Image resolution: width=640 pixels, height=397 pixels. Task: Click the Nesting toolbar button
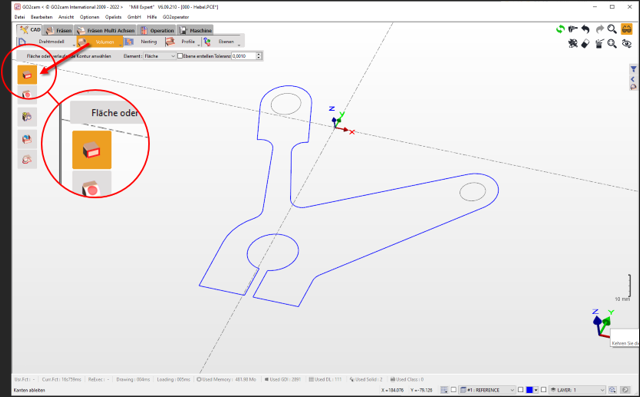[144, 42]
